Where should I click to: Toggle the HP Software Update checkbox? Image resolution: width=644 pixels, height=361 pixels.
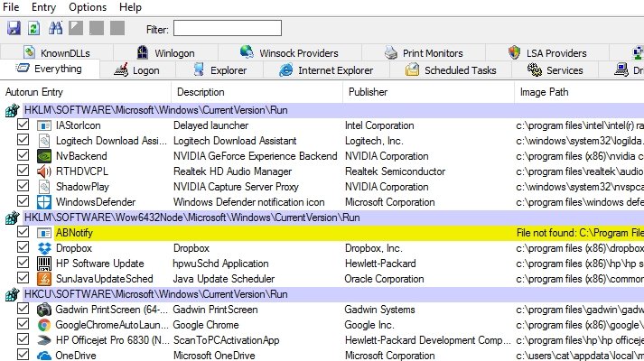23,263
